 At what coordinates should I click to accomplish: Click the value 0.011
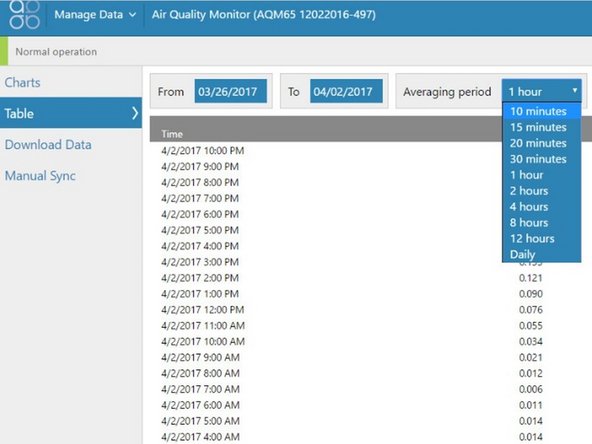point(530,405)
